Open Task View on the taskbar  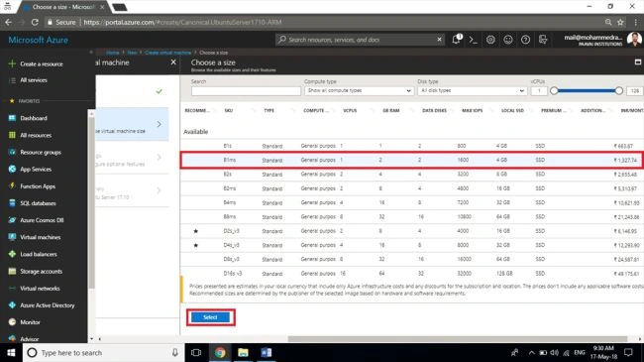196,352
